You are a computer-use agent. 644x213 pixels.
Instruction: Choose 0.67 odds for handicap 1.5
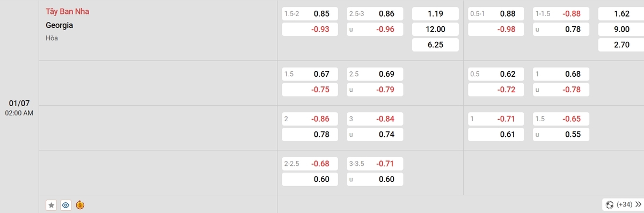(x=310, y=74)
